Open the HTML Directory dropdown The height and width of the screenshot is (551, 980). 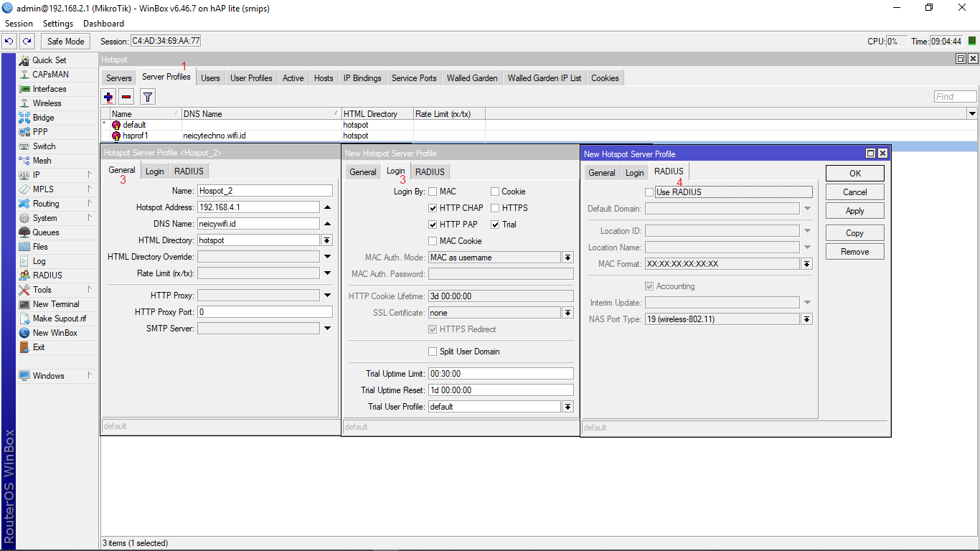tap(327, 240)
